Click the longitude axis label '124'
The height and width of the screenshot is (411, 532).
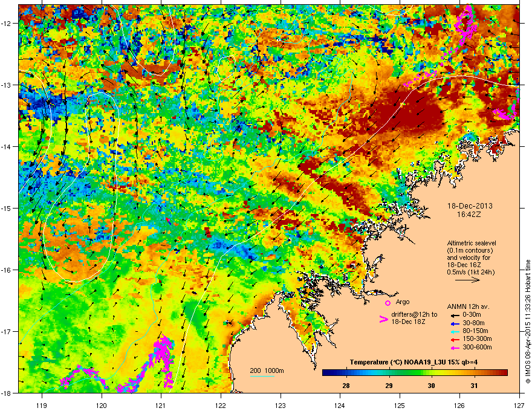tap(340, 406)
